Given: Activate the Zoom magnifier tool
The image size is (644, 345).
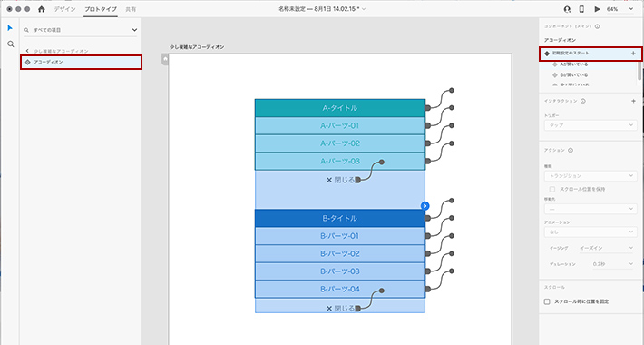Looking at the screenshot, I should (11, 44).
